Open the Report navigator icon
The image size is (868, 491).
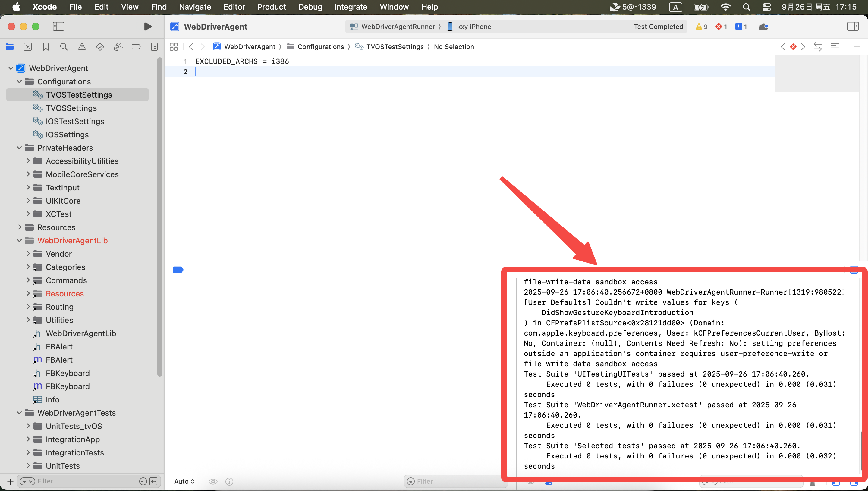154,47
